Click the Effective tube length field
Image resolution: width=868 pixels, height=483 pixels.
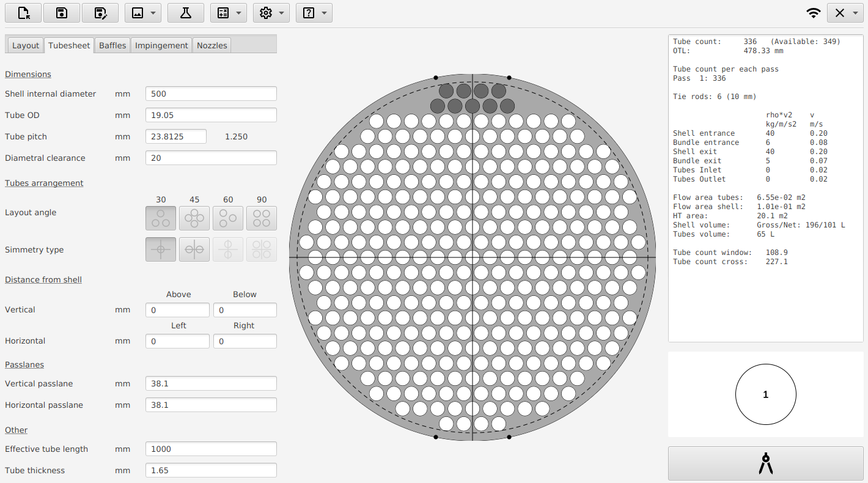coord(211,449)
